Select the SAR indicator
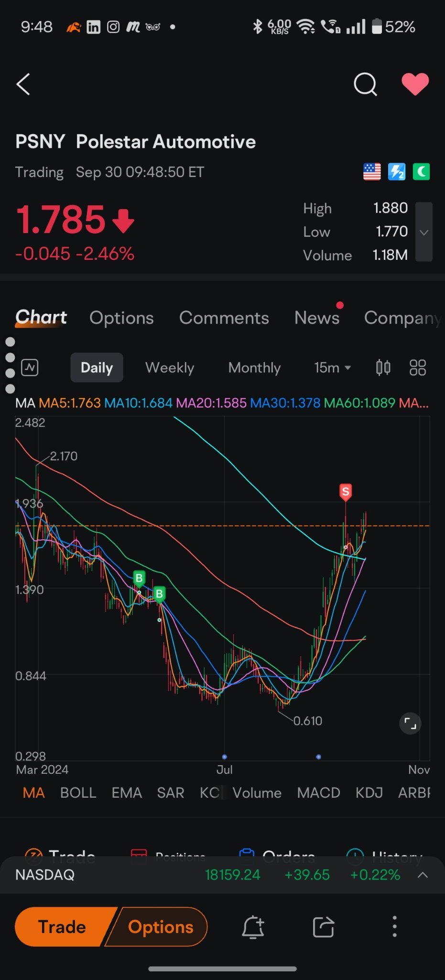The width and height of the screenshot is (445, 980). [x=171, y=793]
